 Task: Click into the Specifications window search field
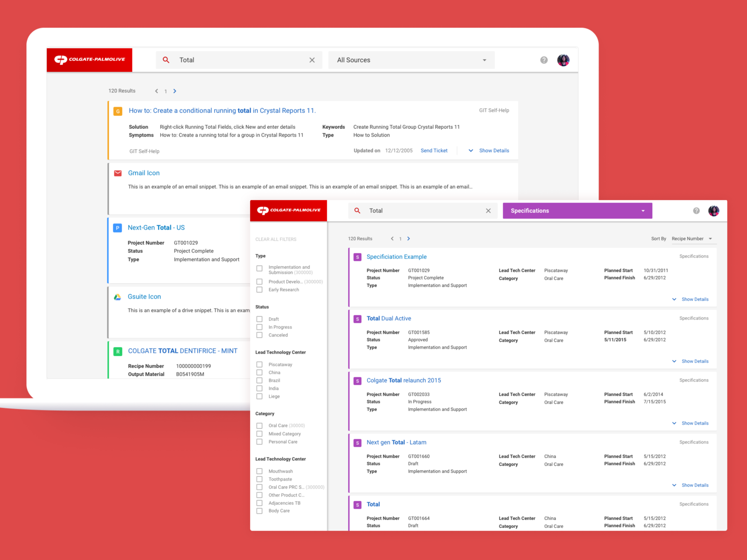pyautogui.click(x=423, y=211)
